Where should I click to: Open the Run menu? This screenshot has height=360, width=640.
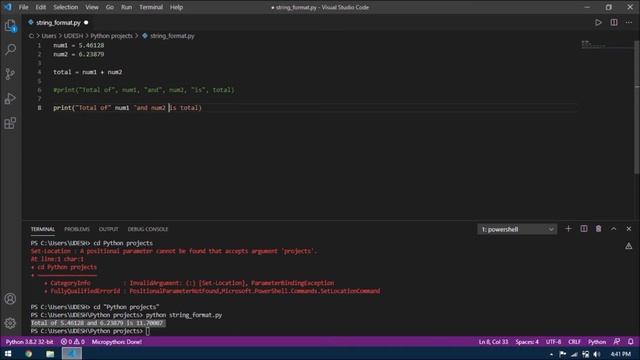point(127,7)
